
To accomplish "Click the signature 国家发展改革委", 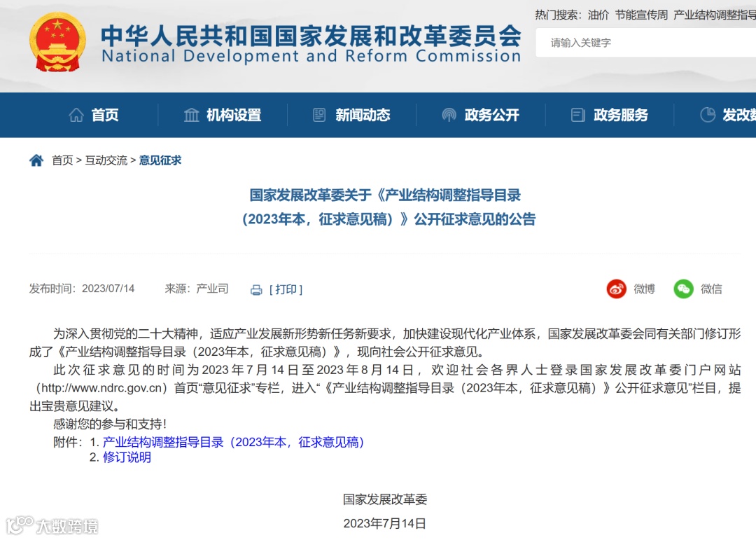I will coord(385,499).
